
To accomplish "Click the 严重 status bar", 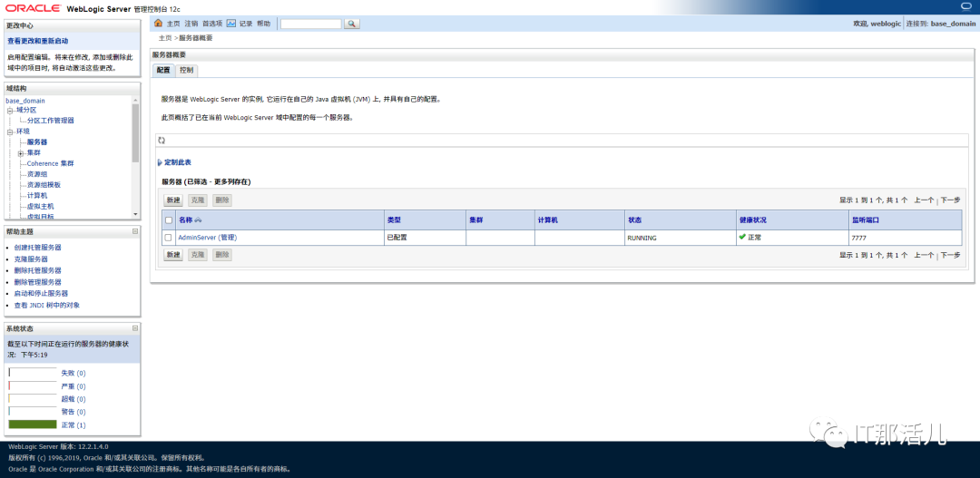I will click(x=33, y=385).
